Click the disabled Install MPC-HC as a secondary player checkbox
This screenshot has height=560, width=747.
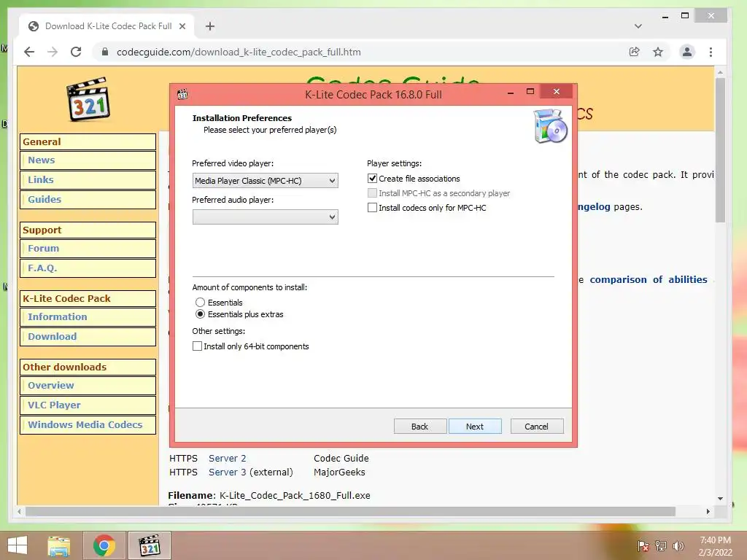tap(372, 192)
